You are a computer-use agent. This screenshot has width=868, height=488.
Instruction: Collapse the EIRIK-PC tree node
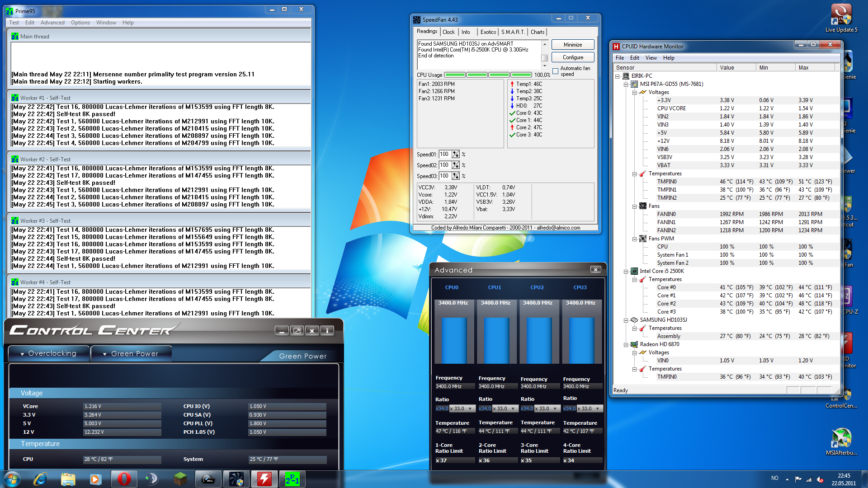(618, 76)
